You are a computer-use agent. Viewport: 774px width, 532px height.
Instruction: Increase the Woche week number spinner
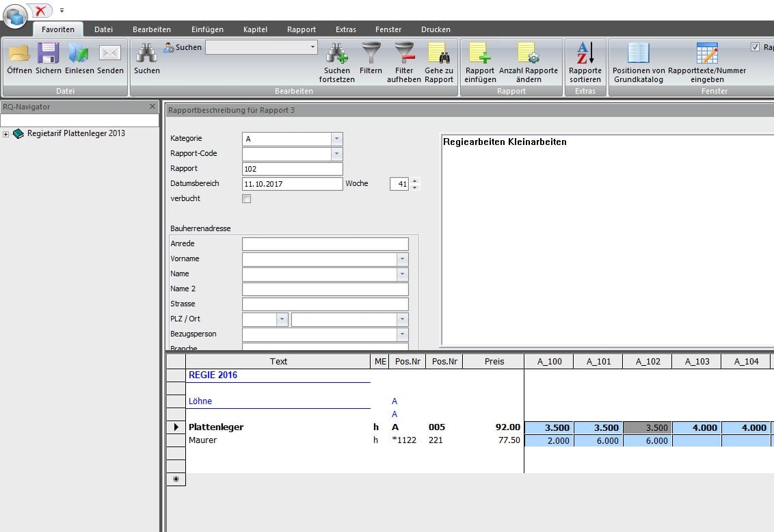point(414,181)
